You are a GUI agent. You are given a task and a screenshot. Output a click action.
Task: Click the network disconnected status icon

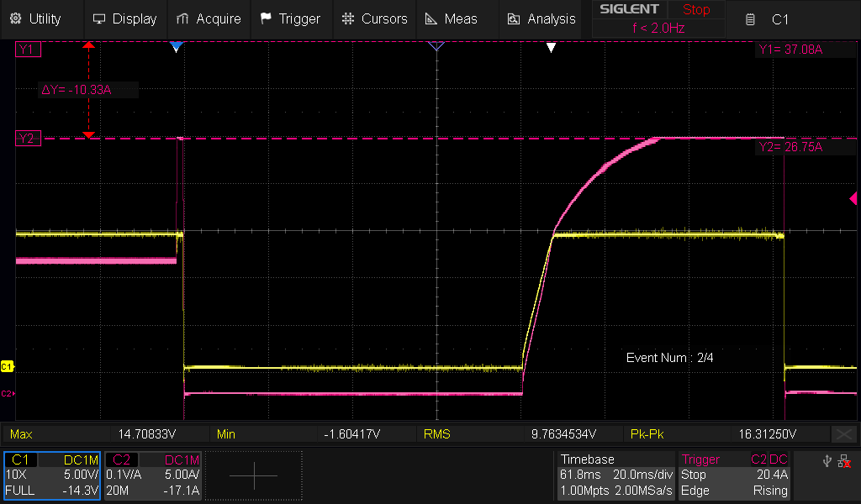click(844, 461)
